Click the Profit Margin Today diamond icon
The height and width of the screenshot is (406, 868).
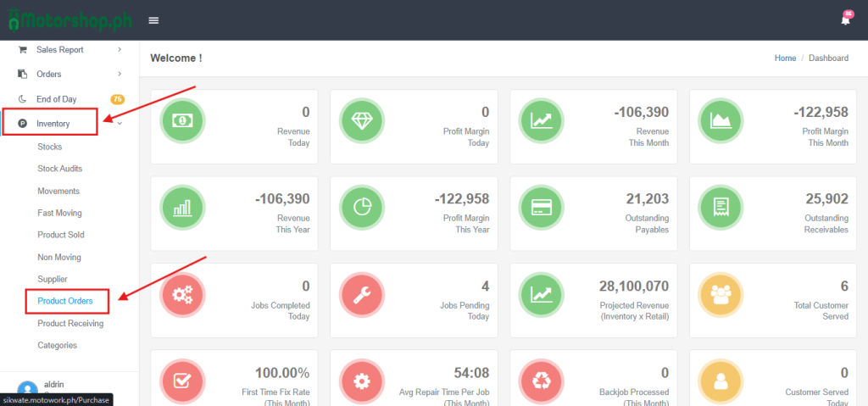point(361,120)
